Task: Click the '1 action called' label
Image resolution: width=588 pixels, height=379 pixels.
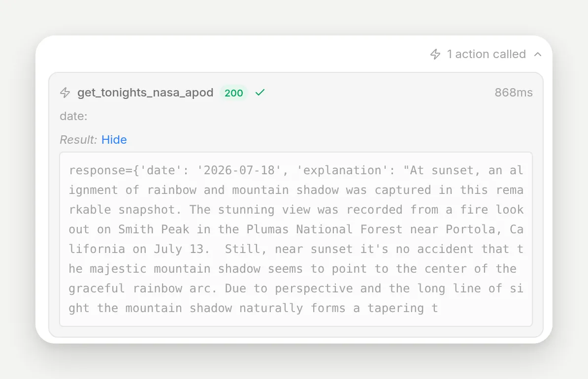Action: pos(487,54)
